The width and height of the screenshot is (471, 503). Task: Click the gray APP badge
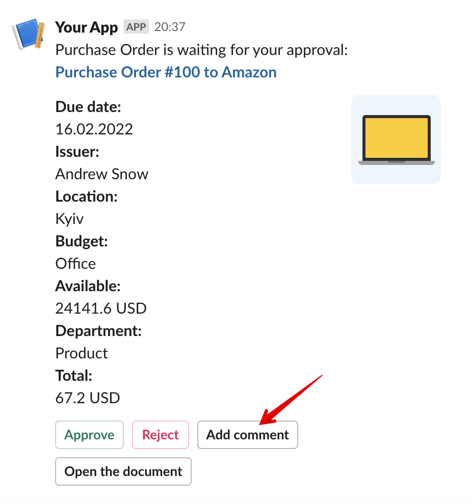[x=136, y=27]
